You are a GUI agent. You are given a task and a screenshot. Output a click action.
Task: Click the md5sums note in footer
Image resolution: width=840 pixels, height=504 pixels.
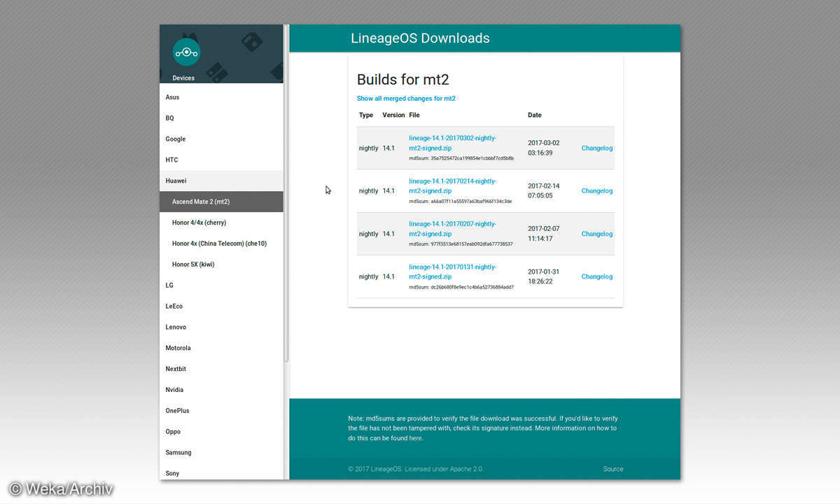(483, 428)
